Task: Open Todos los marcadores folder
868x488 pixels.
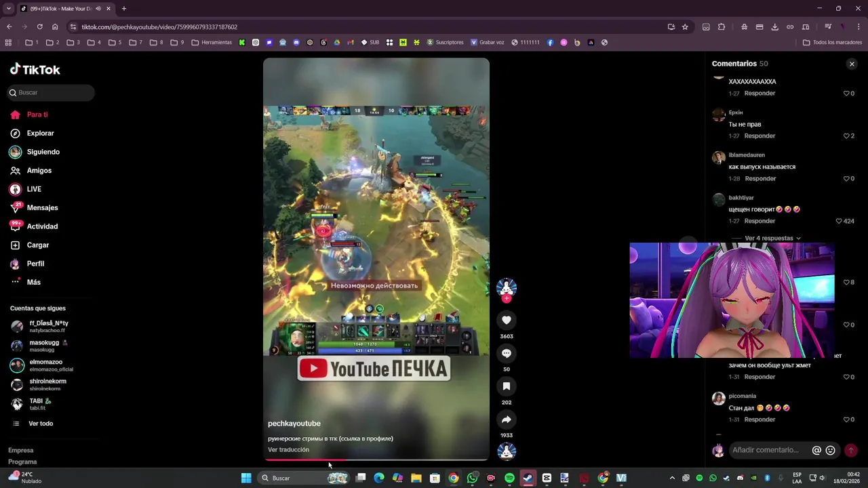Action: point(833,42)
